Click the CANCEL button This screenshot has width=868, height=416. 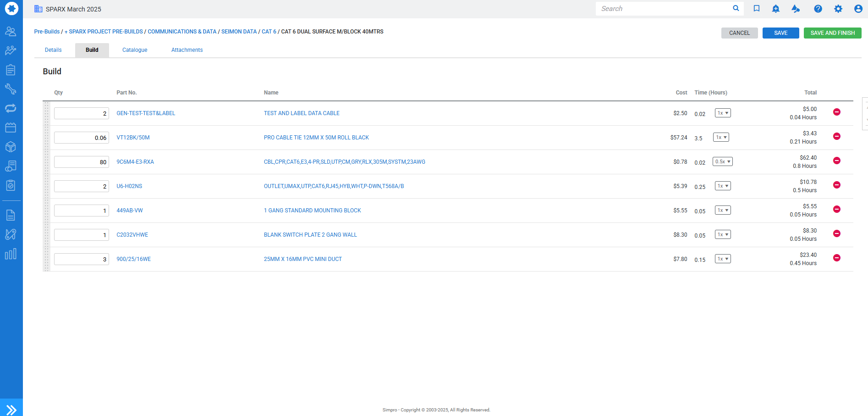739,33
